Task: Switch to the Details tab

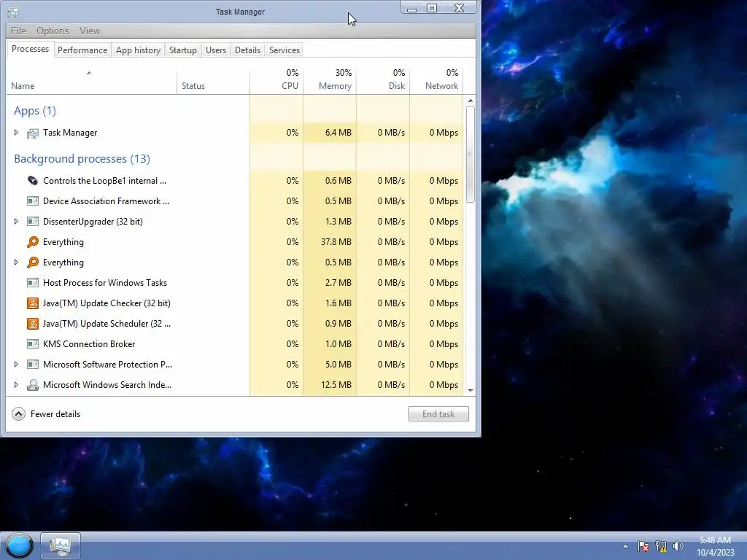Action: [x=248, y=50]
